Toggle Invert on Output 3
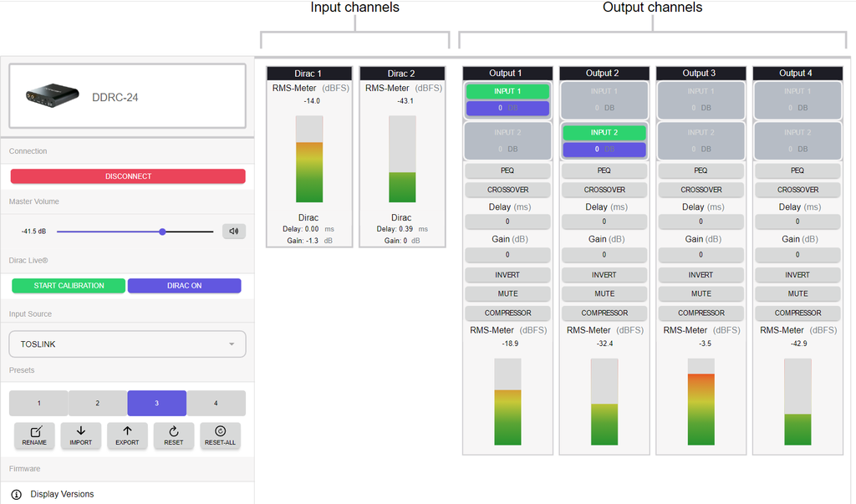The image size is (856, 504). tap(701, 275)
